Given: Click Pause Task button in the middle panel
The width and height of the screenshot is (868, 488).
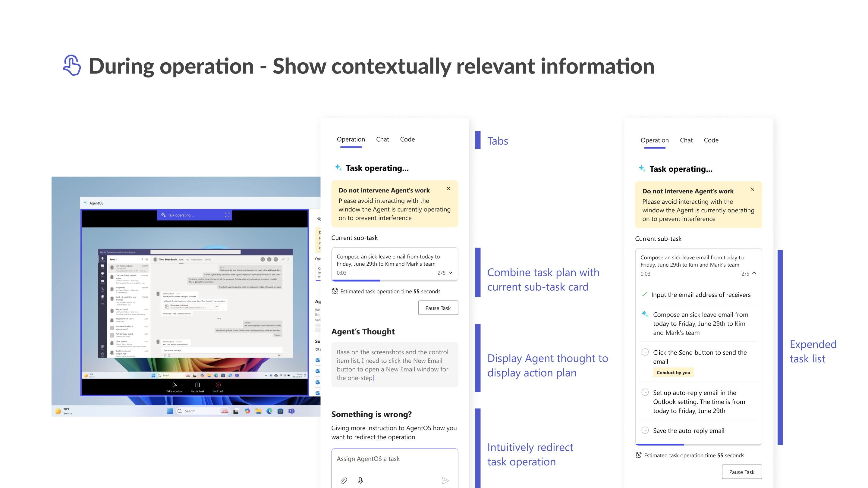Looking at the screenshot, I should pyautogui.click(x=438, y=308).
